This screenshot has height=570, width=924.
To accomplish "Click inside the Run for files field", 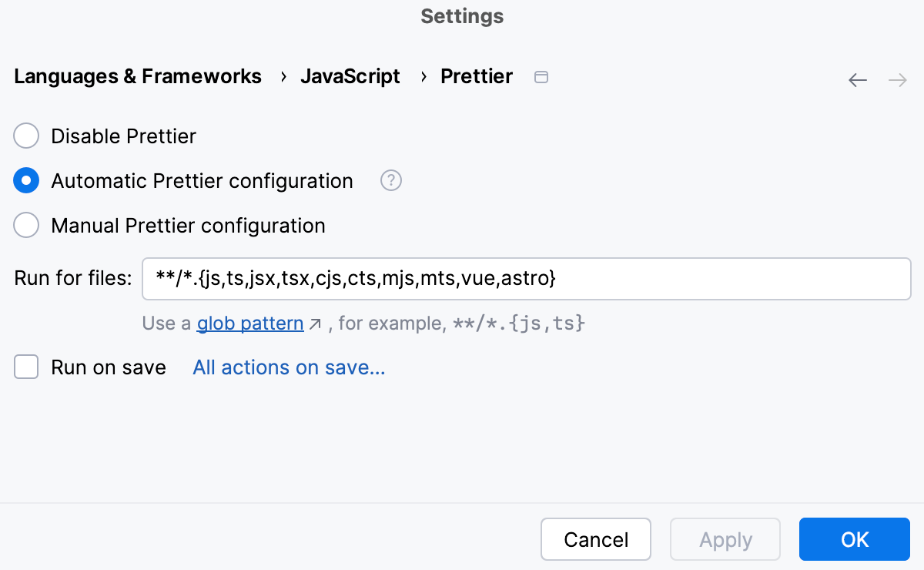I will pyautogui.click(x=526, y=278).
